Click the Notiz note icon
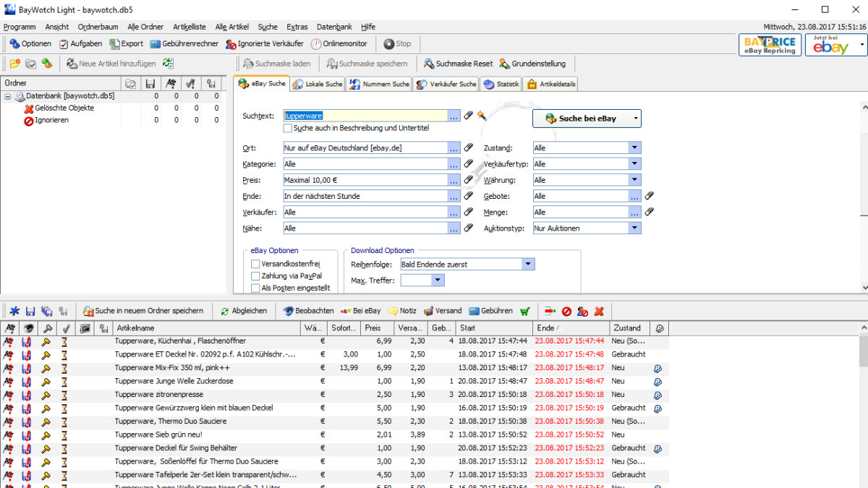 [393, 311]
